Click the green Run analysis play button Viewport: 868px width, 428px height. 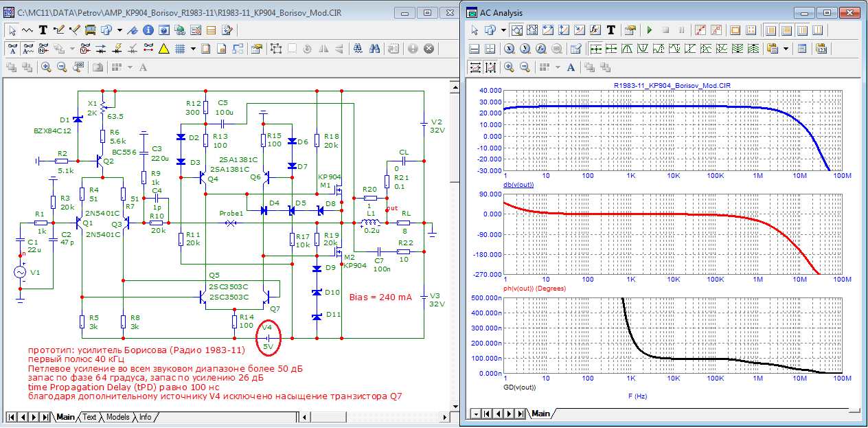(x=649, y=30)
